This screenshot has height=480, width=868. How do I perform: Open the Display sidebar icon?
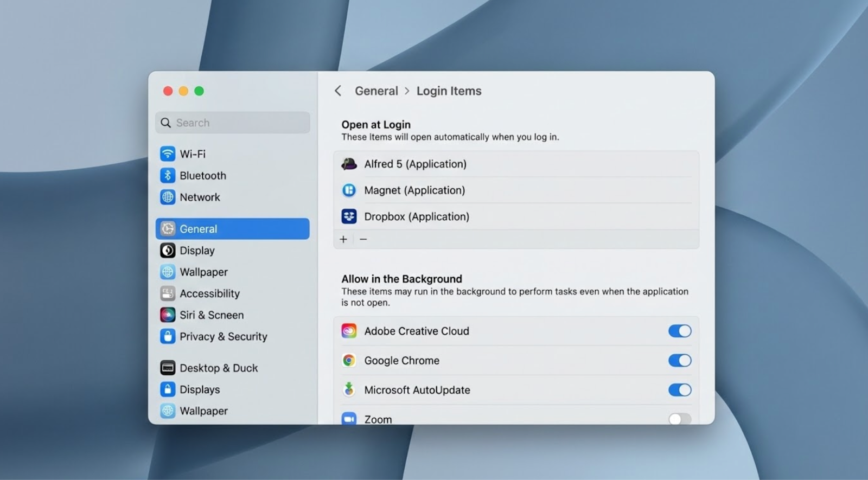168,250
